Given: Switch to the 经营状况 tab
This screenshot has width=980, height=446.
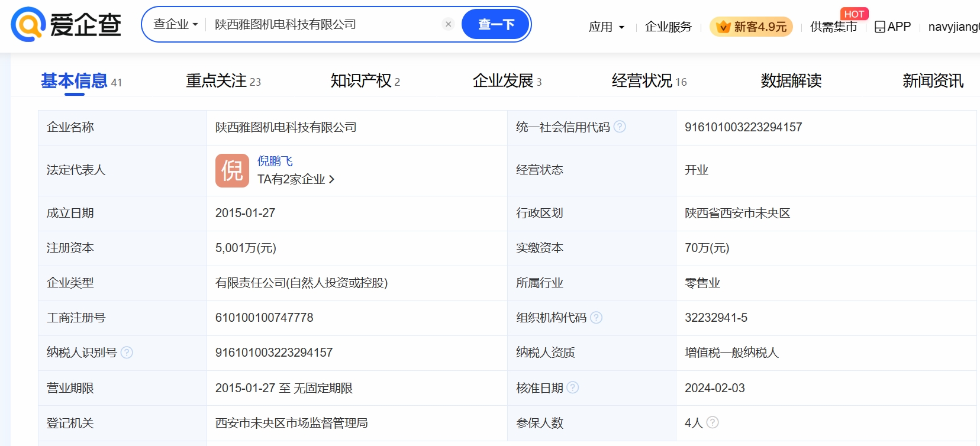Looking at the screenshot, I should (649, 81).
